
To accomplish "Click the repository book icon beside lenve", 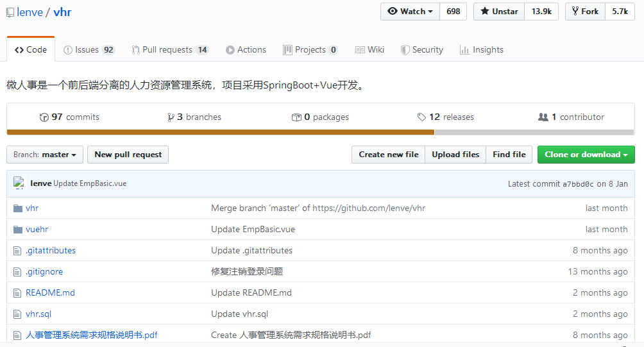I will coord(10,13).
